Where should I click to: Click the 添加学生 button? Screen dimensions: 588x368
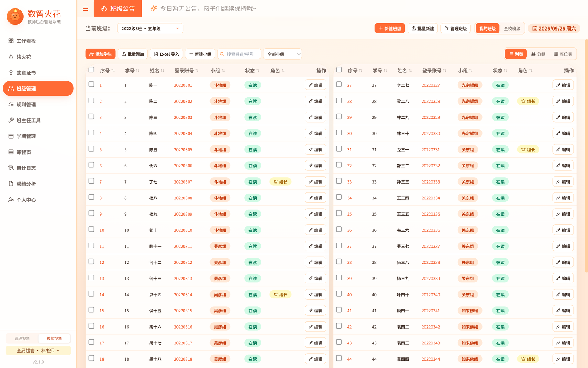tap(100, 54)
